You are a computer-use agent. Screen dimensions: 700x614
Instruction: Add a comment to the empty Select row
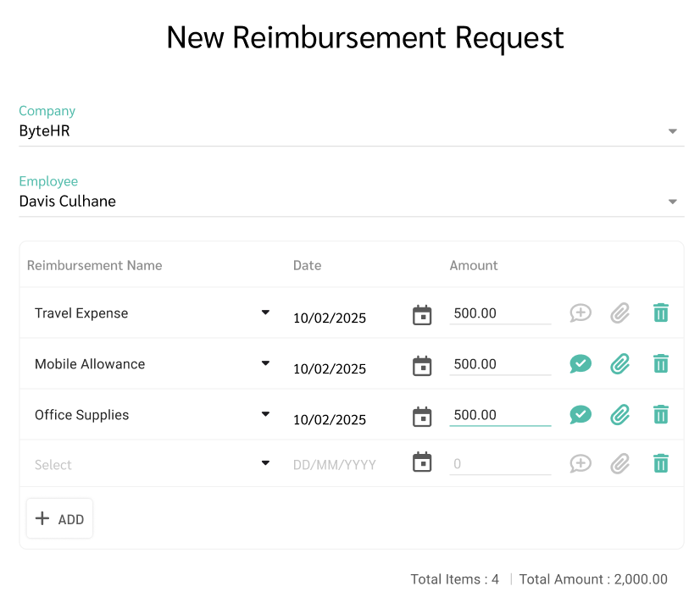(581, 463)
